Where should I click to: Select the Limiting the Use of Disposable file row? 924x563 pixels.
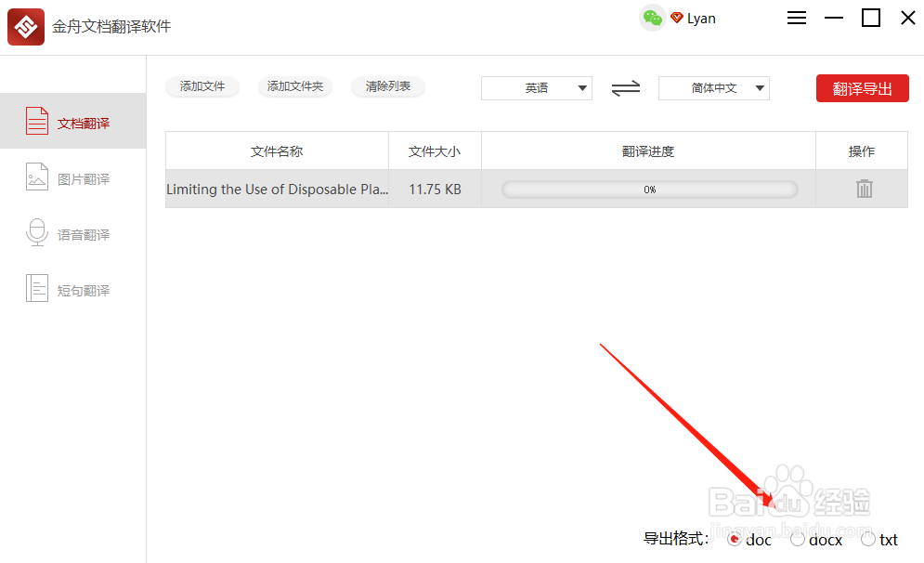[279, 189]
